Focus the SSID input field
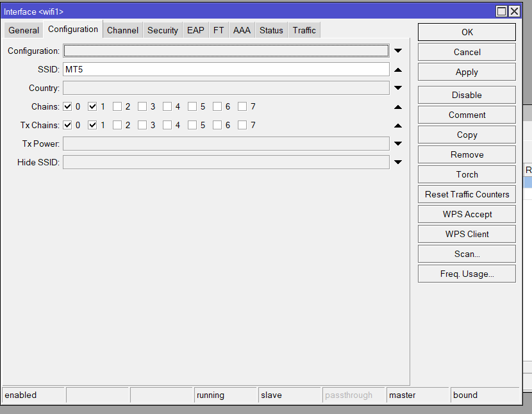Screen dimensions: 532x414 [226, 69]
